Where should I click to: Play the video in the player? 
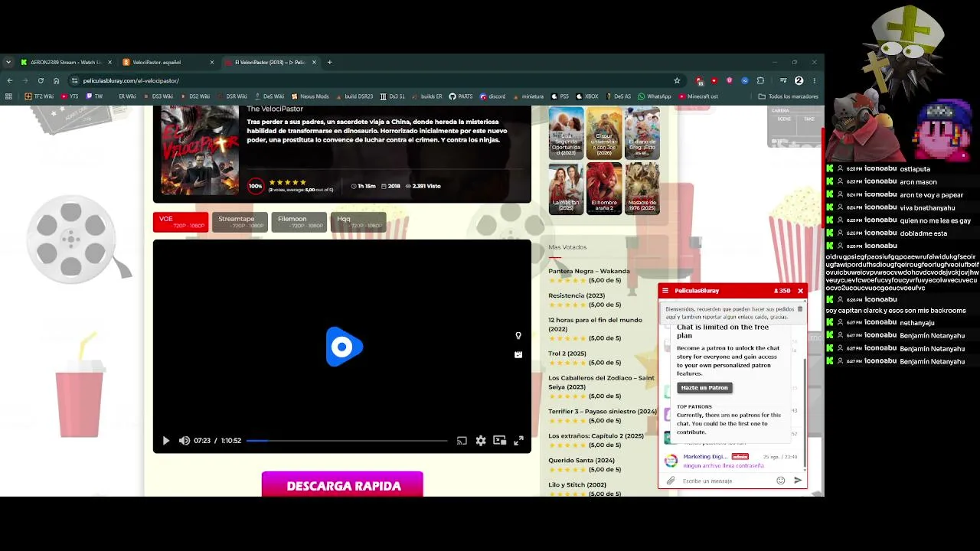(x=166, y=441)
